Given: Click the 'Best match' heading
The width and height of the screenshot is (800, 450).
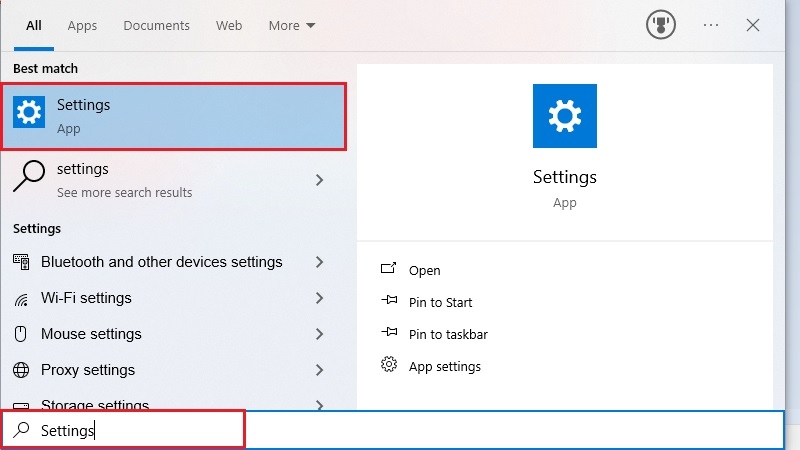Looking at the screenshot, I should 45,68.
